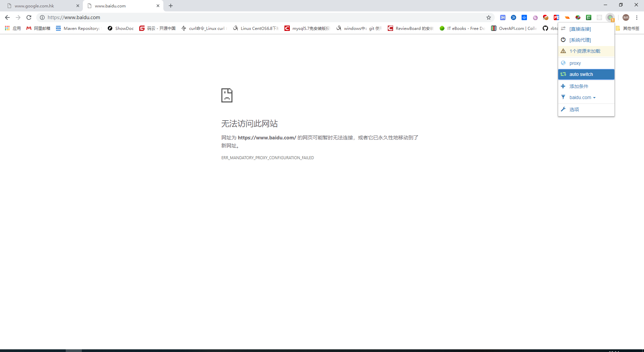Click the browser forward arrow

pos(18,17)
